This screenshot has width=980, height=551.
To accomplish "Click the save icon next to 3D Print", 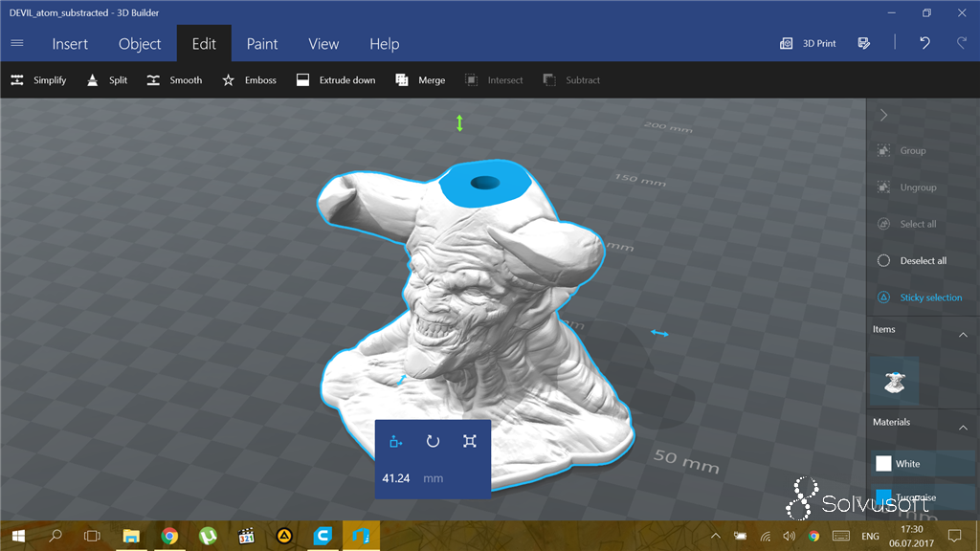I will 864,43.
